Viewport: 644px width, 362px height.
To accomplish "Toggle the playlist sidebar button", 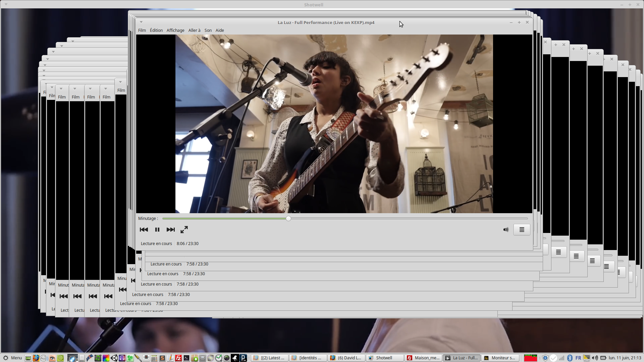I will pyautogui.click(x=522, y=230).
